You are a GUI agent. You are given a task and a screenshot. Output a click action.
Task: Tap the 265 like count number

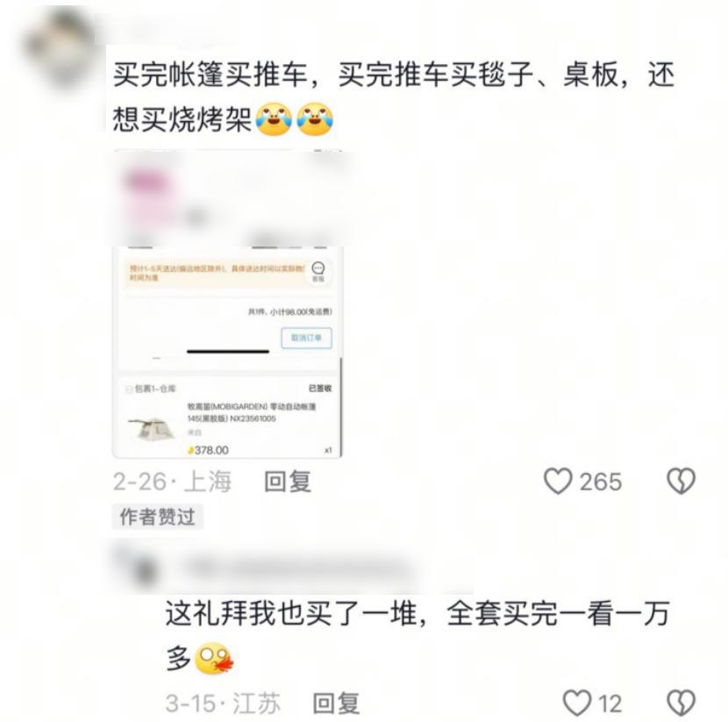(601, 482)
